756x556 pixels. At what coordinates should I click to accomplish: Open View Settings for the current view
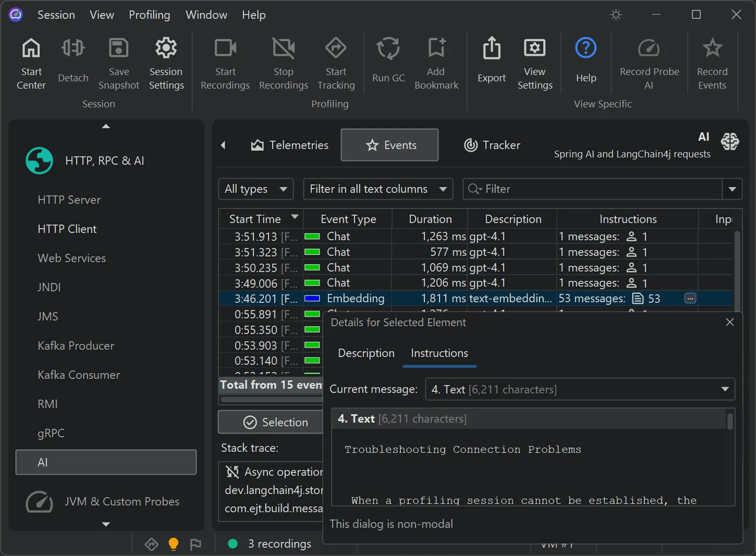coord(534,63)
